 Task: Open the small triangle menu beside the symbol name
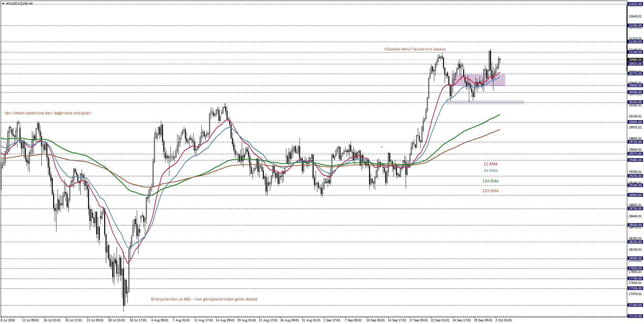coord(3,3)
